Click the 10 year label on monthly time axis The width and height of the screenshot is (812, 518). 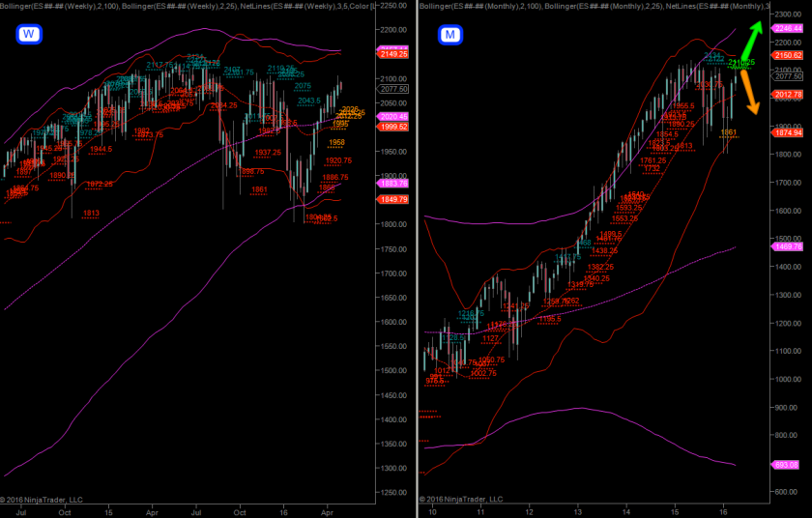[432, 512]
